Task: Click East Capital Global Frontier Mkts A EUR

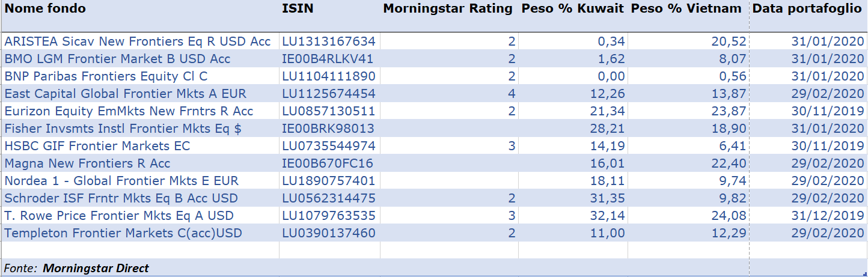Action: pyautogui.click(x=126, y=94)
